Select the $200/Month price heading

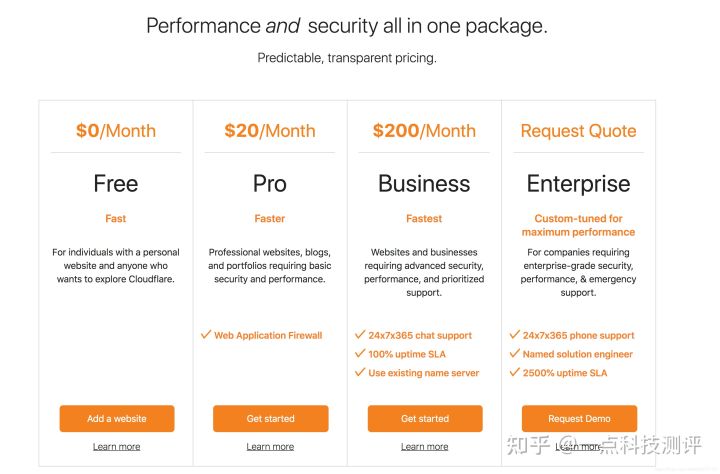tap(424, 131)
